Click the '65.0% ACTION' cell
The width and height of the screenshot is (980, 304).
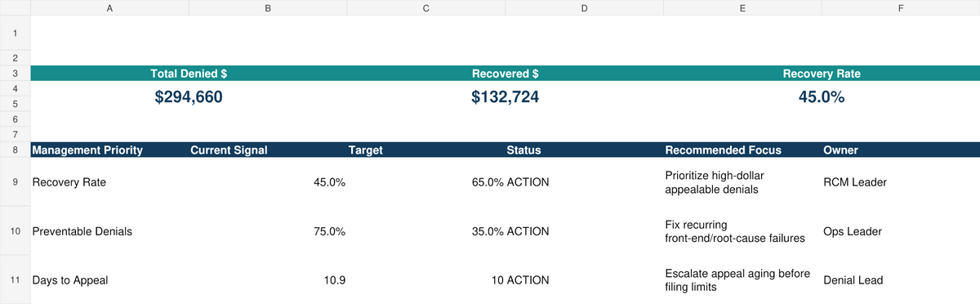point(510,182)
